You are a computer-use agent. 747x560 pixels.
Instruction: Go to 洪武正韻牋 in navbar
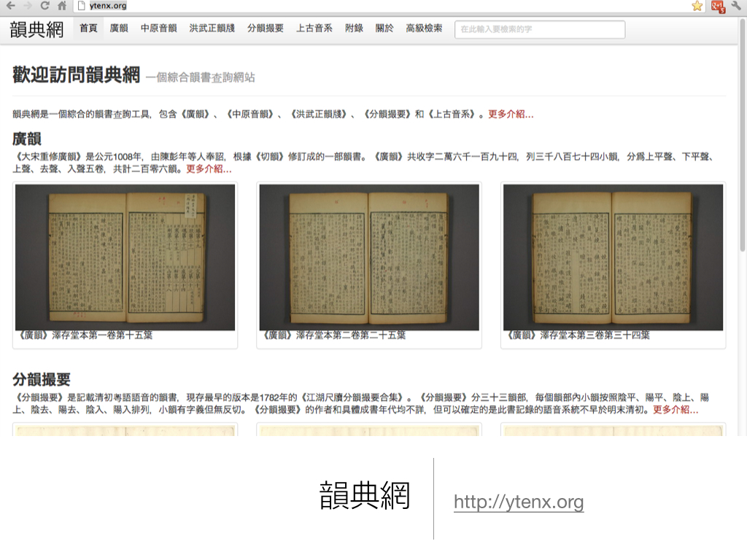pos(212,28)
